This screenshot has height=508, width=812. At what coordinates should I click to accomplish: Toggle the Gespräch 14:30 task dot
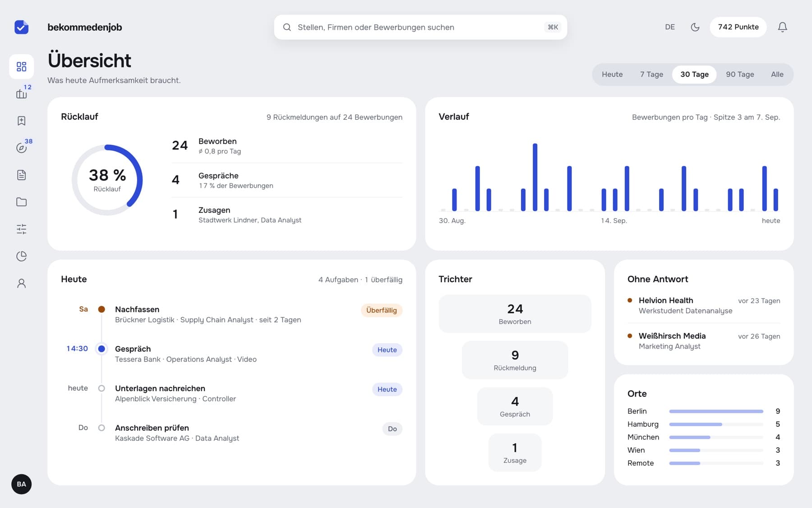tap(101, 349)
